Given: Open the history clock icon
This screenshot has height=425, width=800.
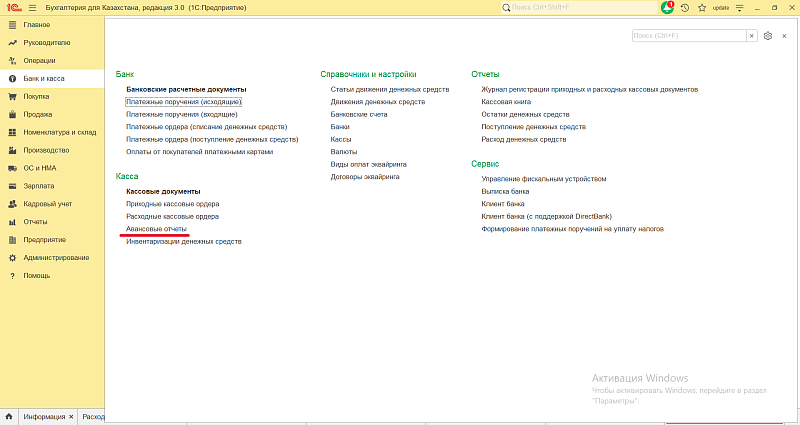Looking at the screenshot, I should tap(685, 7).
